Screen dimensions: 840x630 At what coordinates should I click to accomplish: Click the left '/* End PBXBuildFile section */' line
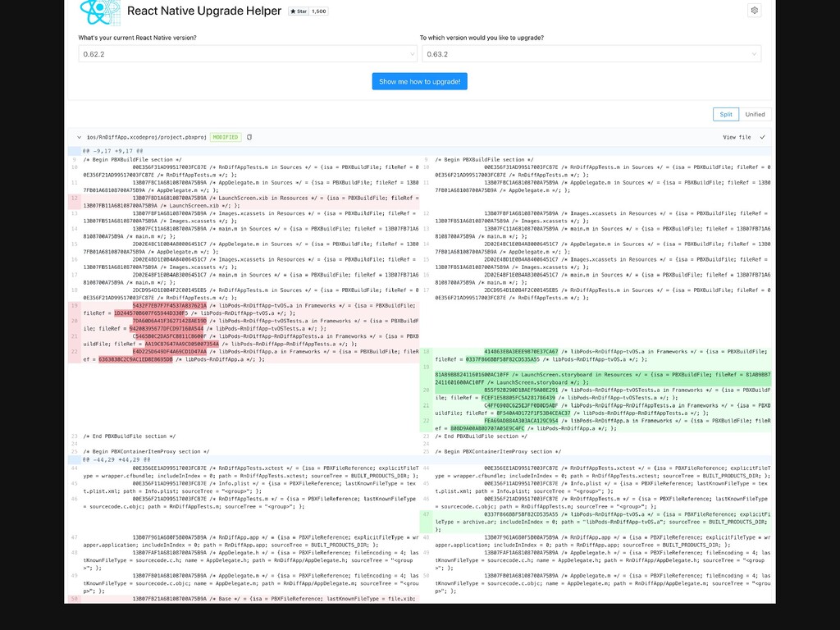(x=129, y=436)
